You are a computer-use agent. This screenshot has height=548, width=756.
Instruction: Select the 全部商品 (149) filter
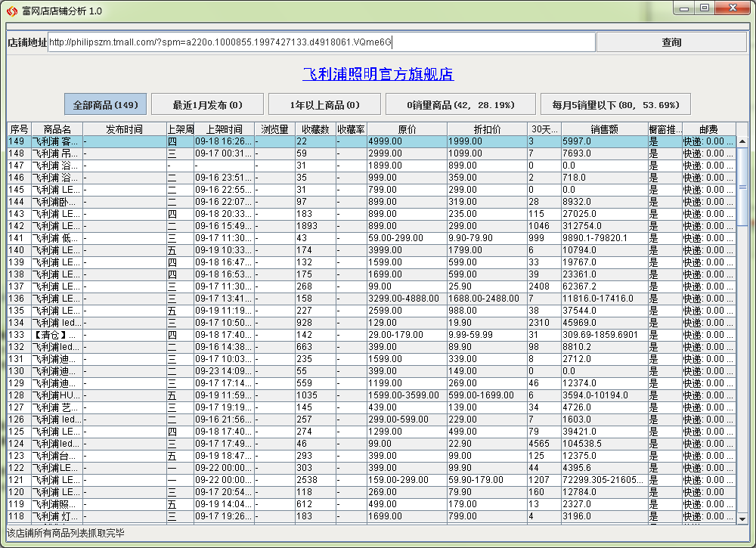105,104
